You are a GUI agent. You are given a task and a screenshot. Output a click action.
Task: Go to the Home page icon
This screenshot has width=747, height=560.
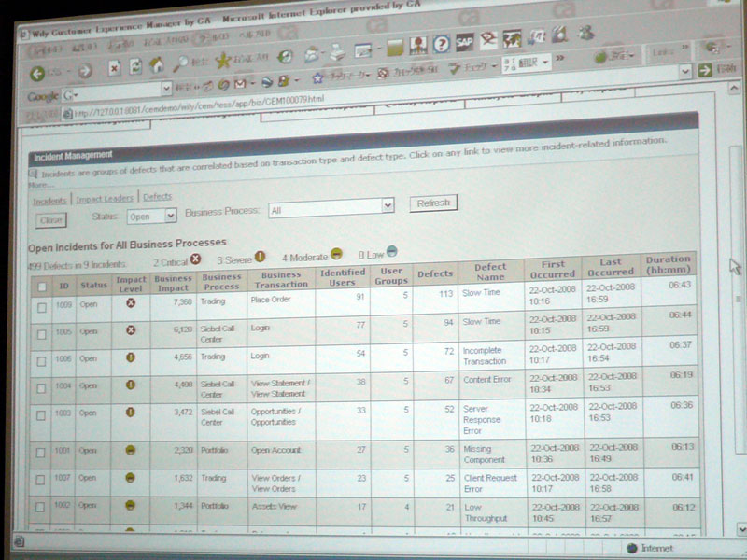coord(157,64)
